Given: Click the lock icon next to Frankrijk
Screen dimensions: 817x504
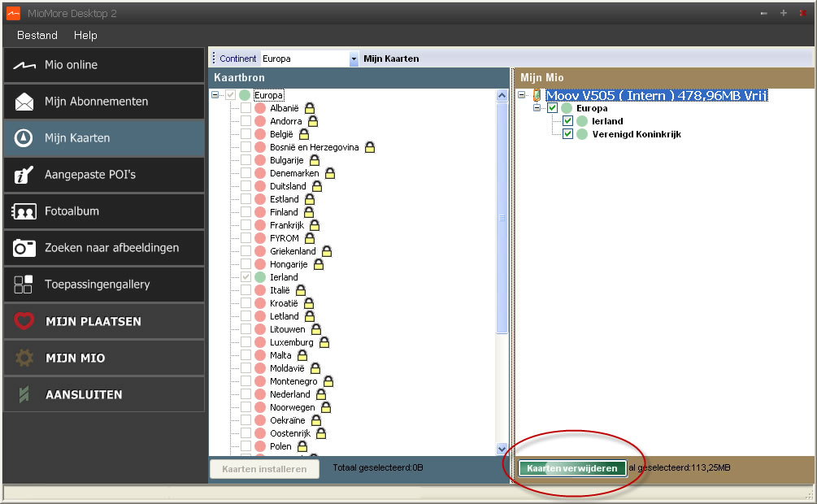Looking at the screenshot, I should (x=314, y=225).
